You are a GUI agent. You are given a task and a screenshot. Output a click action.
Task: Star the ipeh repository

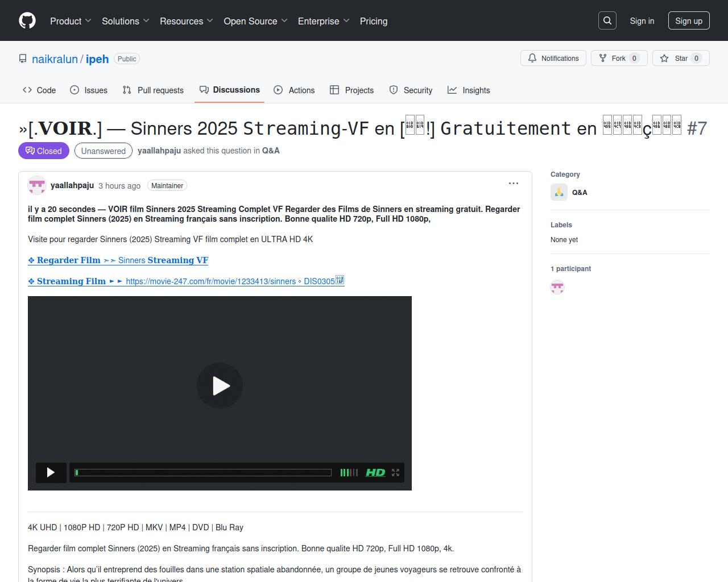coord(681,58)
